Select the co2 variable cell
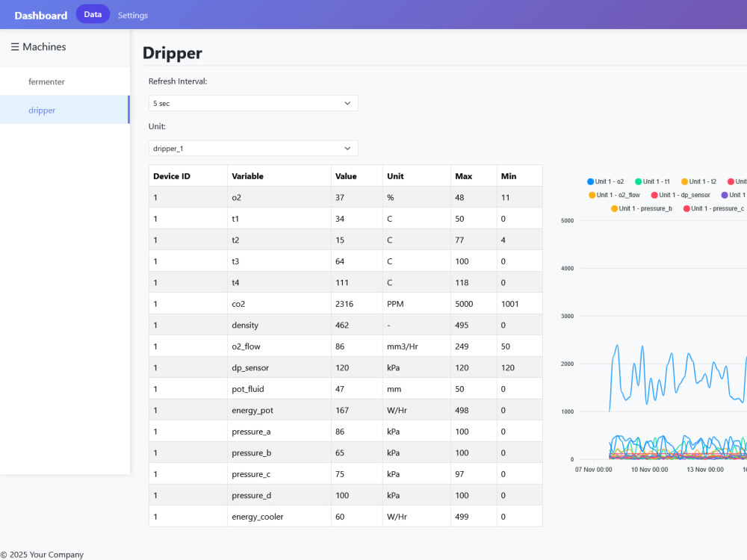747x560 pixels. click(x=279, y=304)
